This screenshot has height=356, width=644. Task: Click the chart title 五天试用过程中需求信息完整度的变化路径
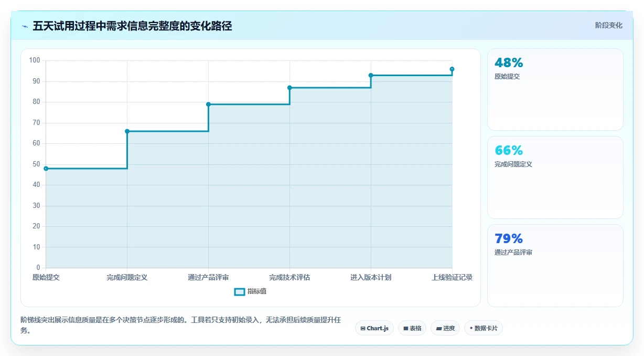coord(132,26)
